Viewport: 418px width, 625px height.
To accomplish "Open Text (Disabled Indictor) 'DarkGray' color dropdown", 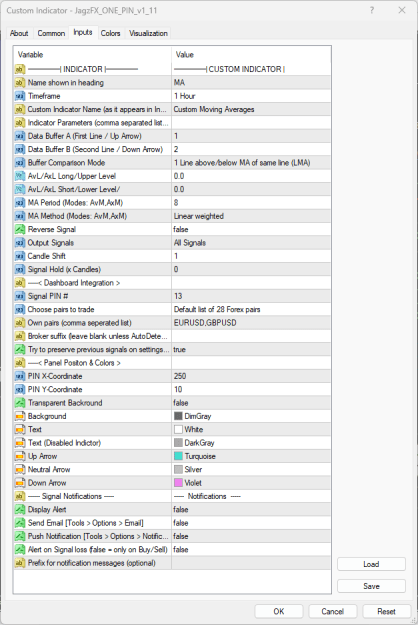I will pyautogui.click(x=251, y=443).
